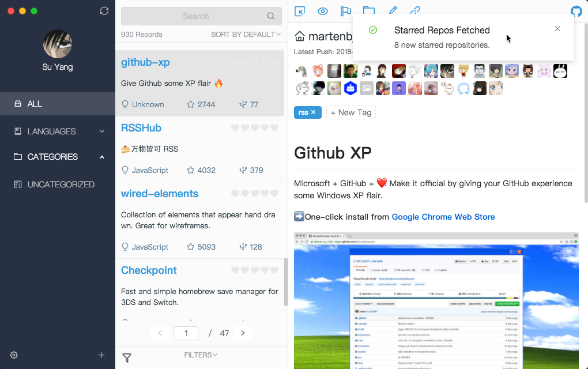Go to previous page of records
This screenshot has height=369, width=588.
pyautogui.click(x=160, y=333)
